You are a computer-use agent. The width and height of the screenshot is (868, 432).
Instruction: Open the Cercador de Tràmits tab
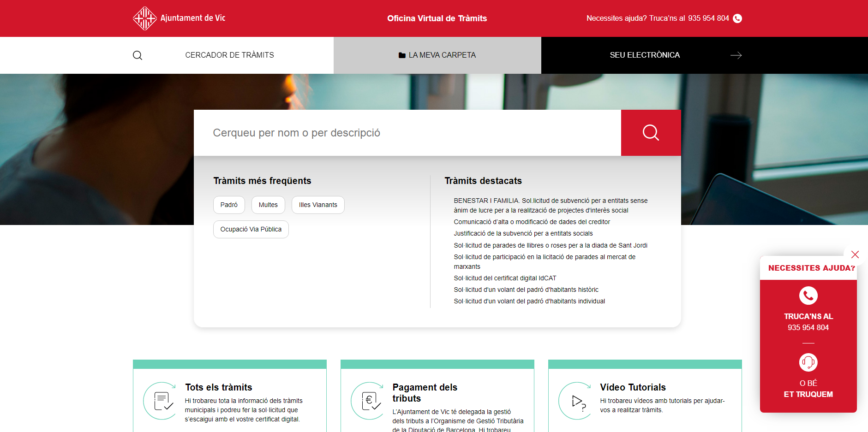tap(229, 55)
